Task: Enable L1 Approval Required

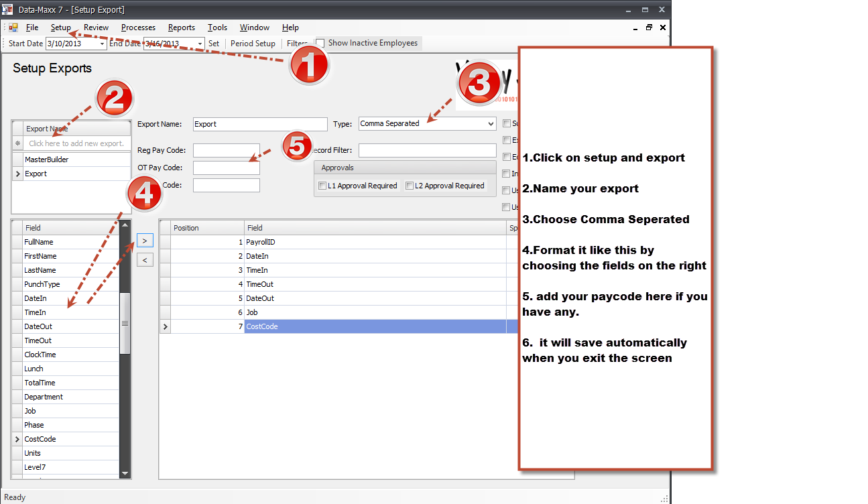Action: (x=323, y=186)
